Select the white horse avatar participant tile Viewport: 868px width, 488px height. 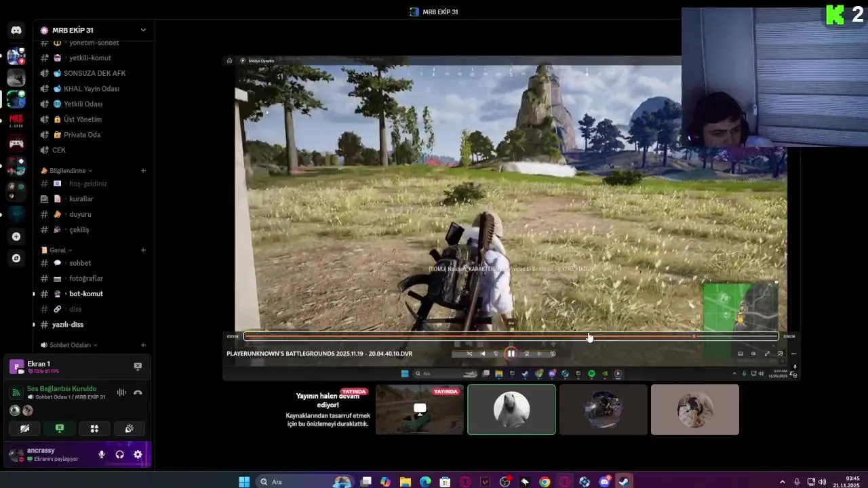(511, 409)
